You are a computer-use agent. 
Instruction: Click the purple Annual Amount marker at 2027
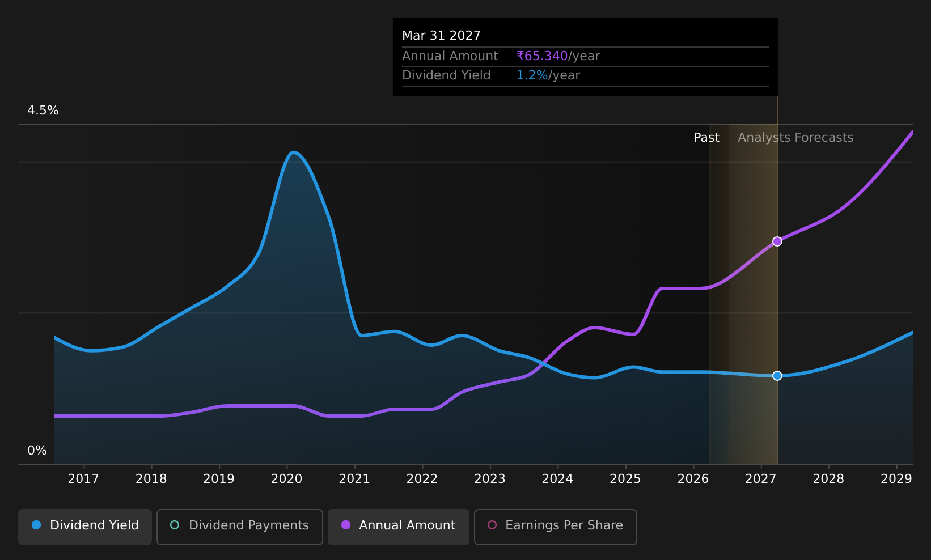(777, 241)
